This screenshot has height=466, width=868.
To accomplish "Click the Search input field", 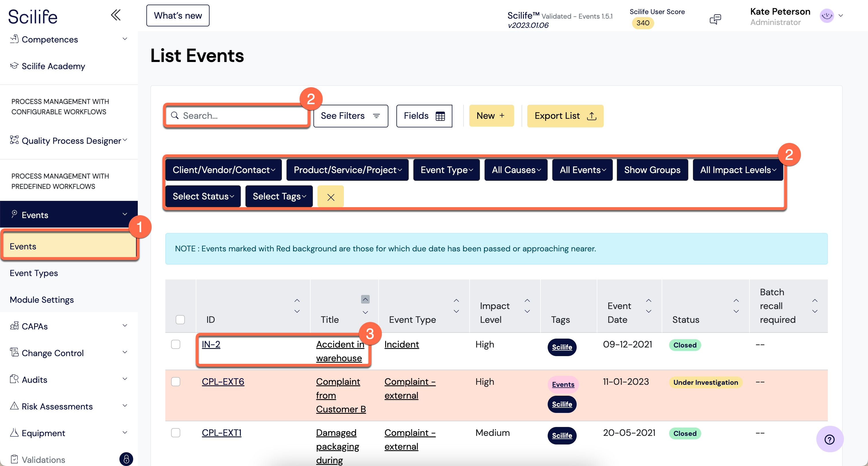I will click(237, 116).
